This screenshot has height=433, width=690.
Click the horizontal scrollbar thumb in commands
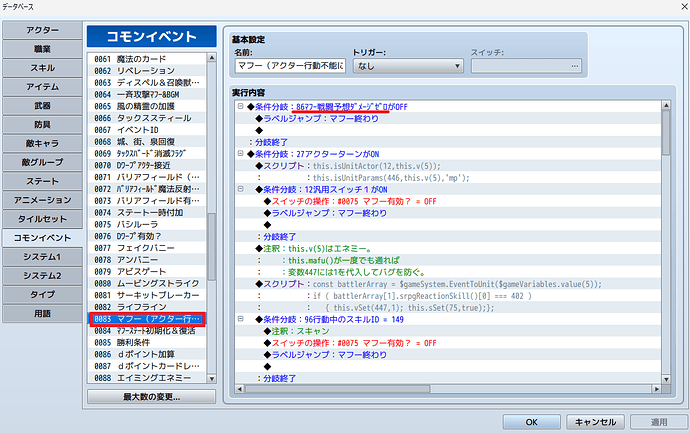tap(337, 389)
